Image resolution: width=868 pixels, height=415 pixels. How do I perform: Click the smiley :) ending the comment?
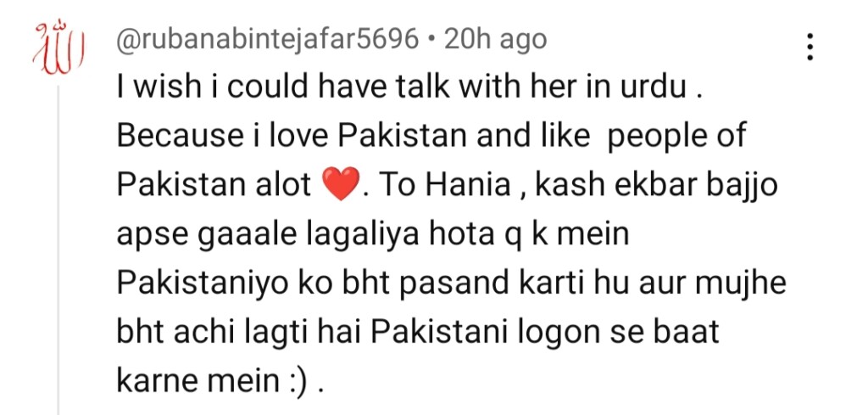pos(296,380)
